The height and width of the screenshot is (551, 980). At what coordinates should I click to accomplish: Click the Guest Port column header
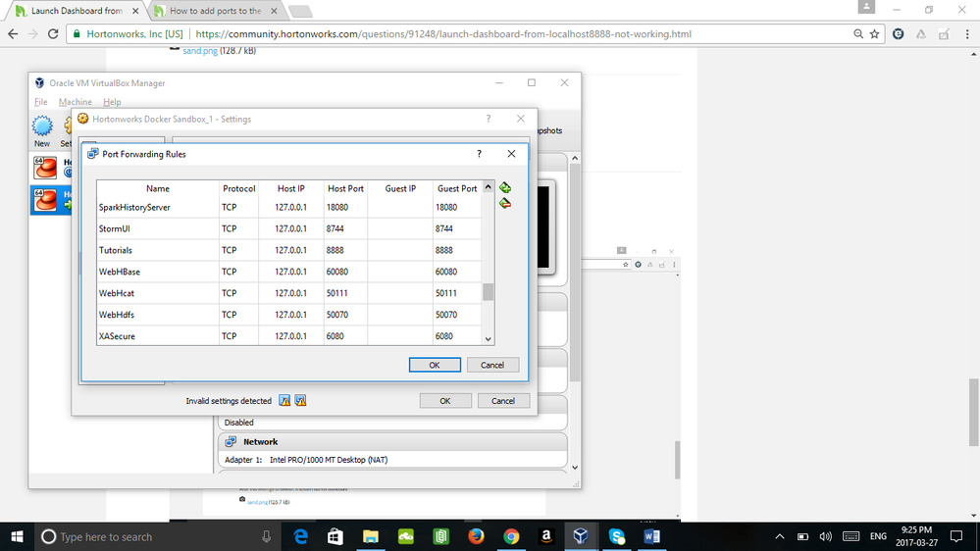tap(457, 188)
